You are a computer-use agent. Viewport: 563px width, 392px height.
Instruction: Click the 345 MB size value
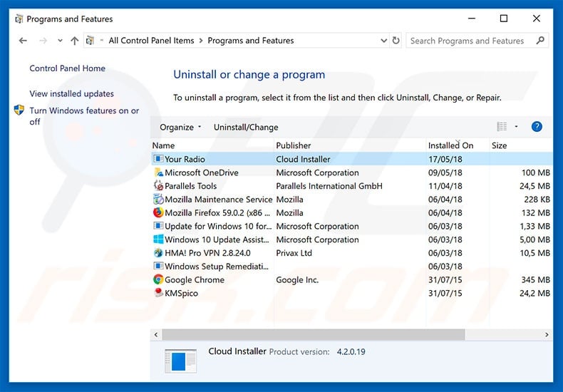coord(536,280)
